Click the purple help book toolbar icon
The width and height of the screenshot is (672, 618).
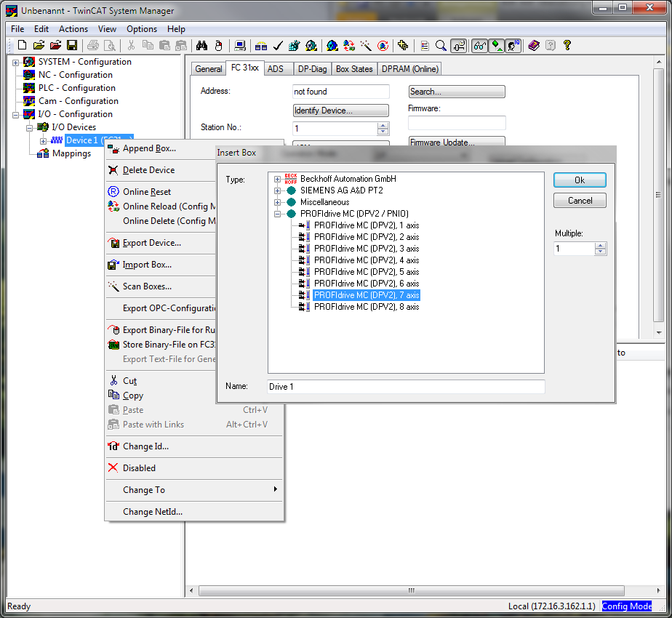point(534,45)
